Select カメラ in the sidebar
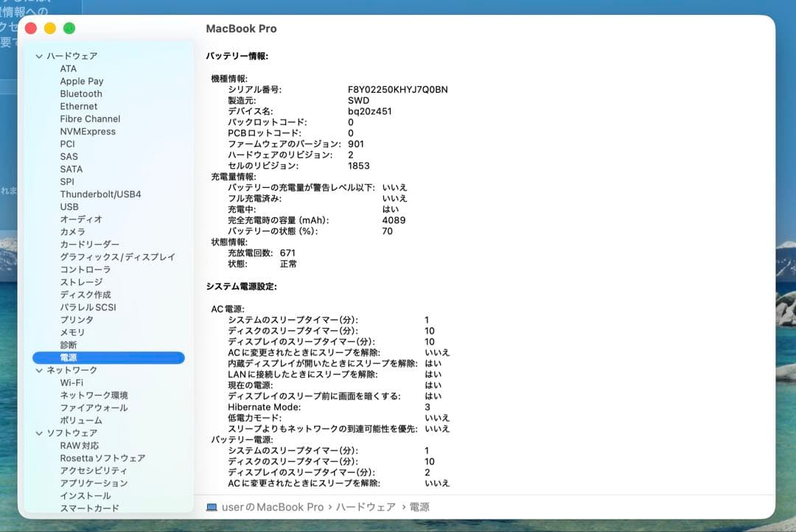This screenshot has width=796, height=532. click(74, 231)
